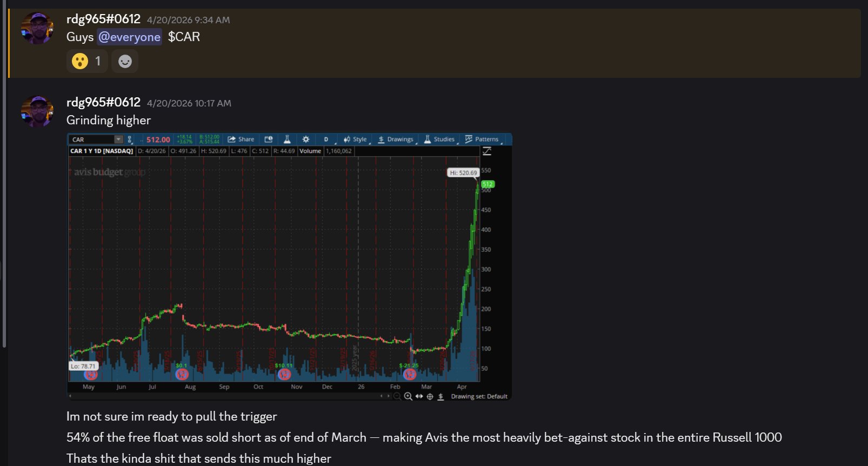
Task: Open the CAR symbol dropdown in chart
Action: [118, 139]
